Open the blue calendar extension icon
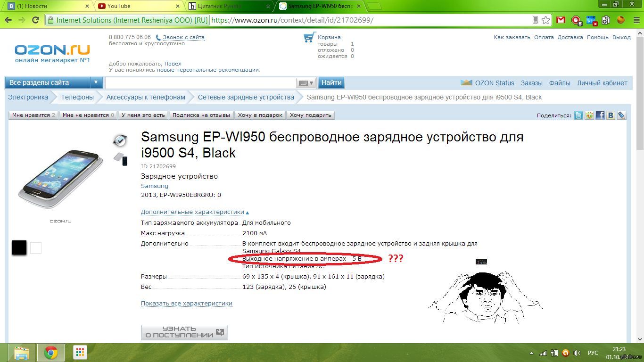The width and height of the screenshot is (644, 362). [x=591, y=20]
